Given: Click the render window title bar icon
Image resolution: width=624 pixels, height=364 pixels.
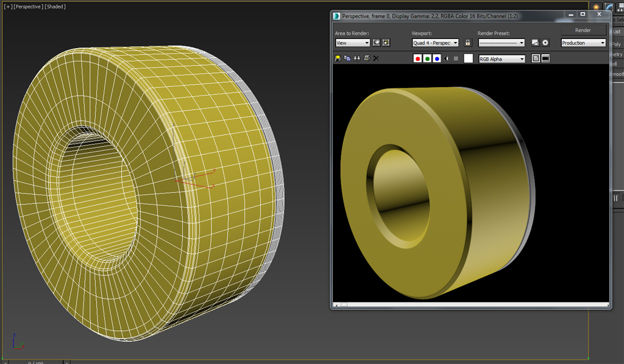Looking at the screenshot, I should click(x=336, y=16).
